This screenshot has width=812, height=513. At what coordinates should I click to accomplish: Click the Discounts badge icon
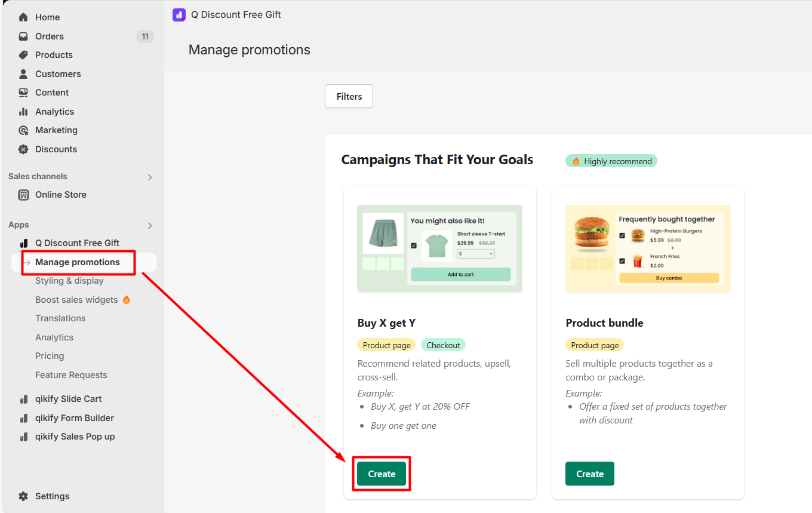[23, 149]
